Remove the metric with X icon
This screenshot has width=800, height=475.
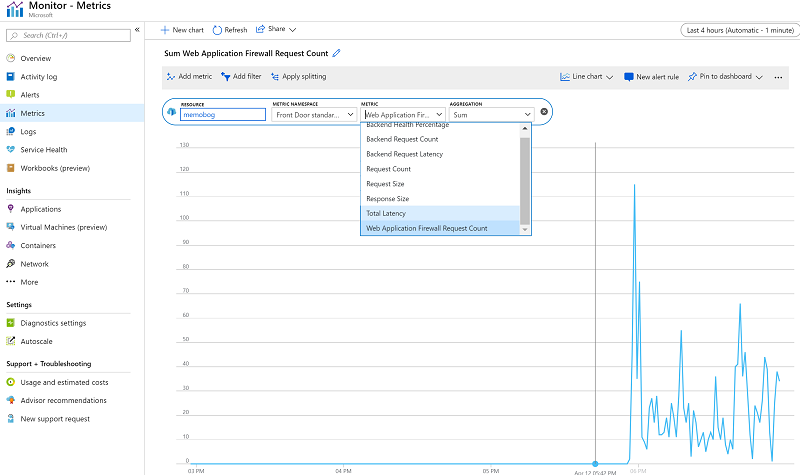(x=544, y=112)
